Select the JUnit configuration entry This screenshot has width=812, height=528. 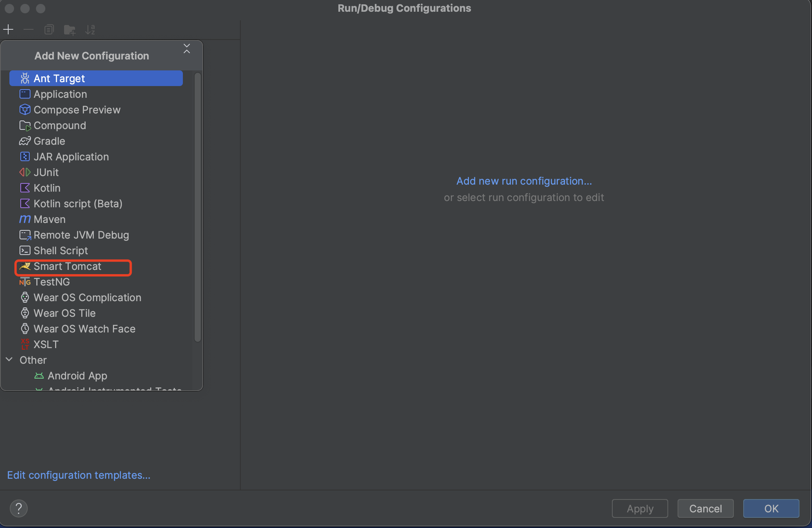[x=46, y=172]
